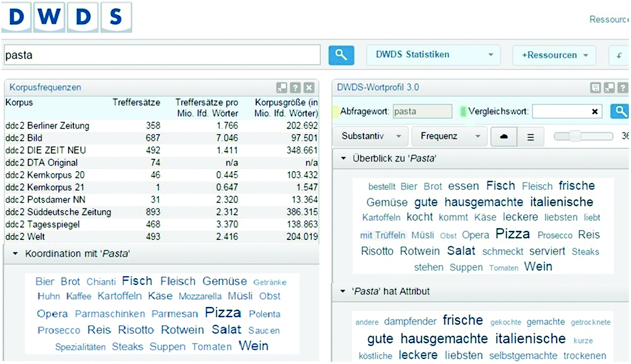Click the 'ddc2 Berliner Zeitung' corpus row

click(161, 126)
